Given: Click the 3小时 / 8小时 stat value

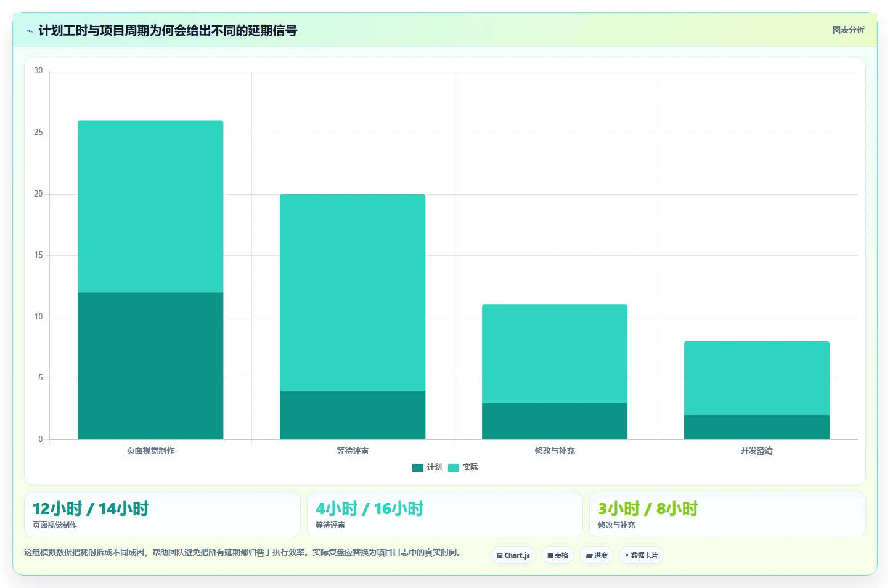Looking at the screenshot, I should click(648, 508).
